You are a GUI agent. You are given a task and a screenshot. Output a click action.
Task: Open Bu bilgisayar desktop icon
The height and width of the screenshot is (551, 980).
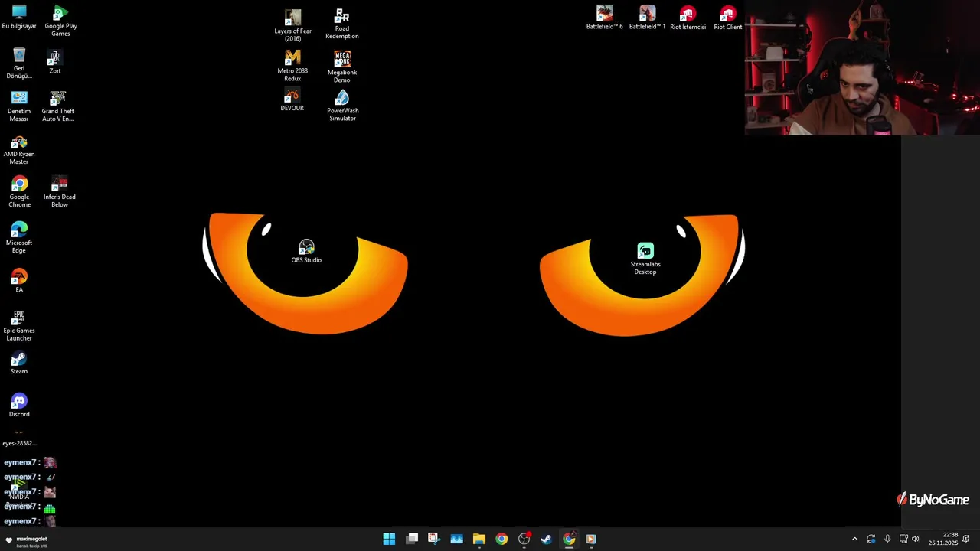19,17
